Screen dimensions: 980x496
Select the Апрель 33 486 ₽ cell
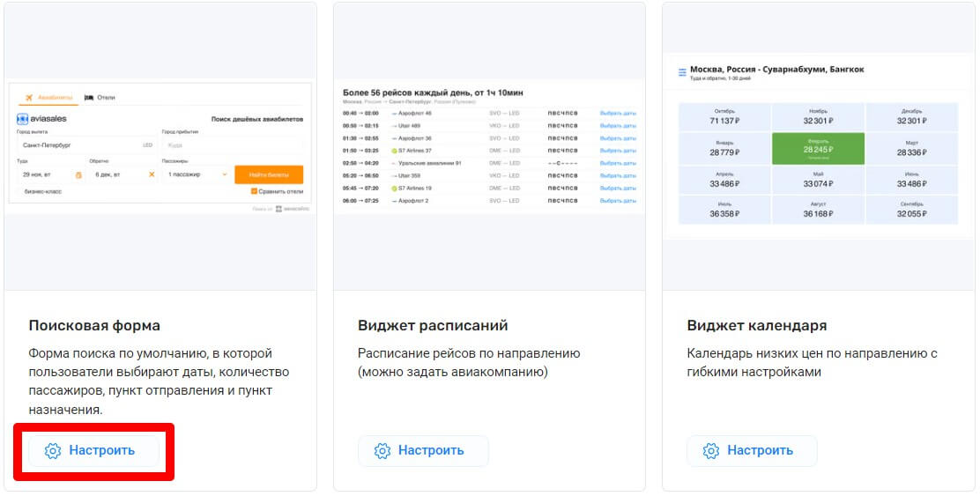click(x=725, y=180)
